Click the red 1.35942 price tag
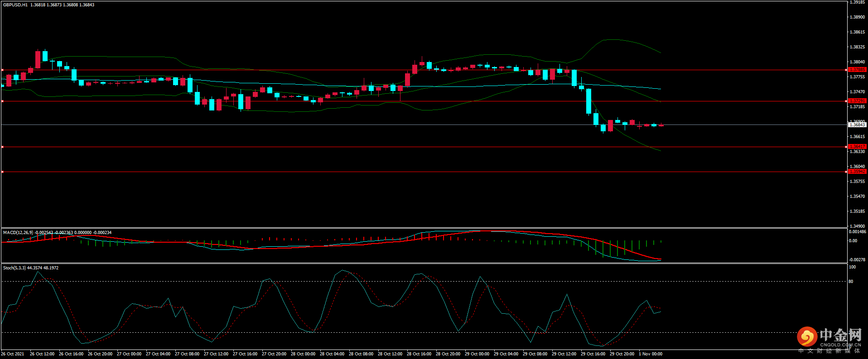The image size is (868, 359). [x=857, y=172]
